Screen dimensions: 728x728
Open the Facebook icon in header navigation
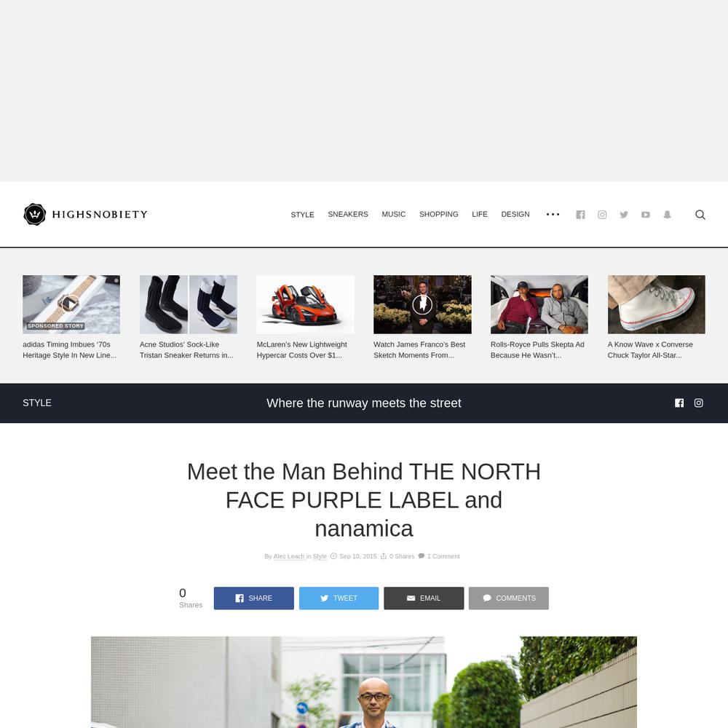pos(580,215)
